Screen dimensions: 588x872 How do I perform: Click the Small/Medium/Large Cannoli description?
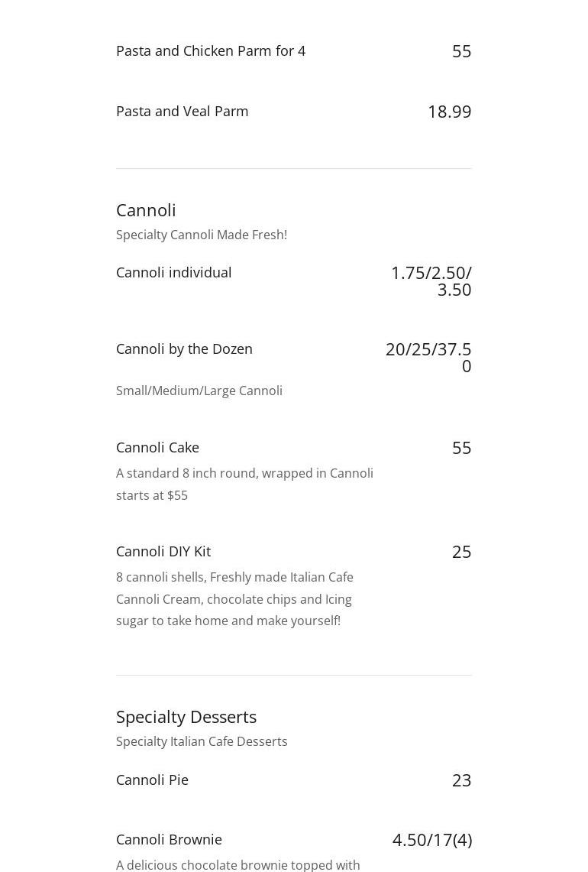pyautogui.click(x=199, y=391)
